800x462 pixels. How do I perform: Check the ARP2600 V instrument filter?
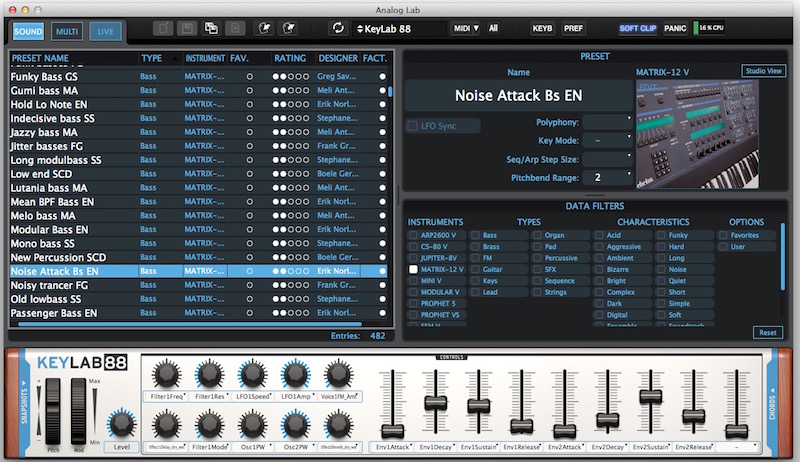(x=413, y=235)
